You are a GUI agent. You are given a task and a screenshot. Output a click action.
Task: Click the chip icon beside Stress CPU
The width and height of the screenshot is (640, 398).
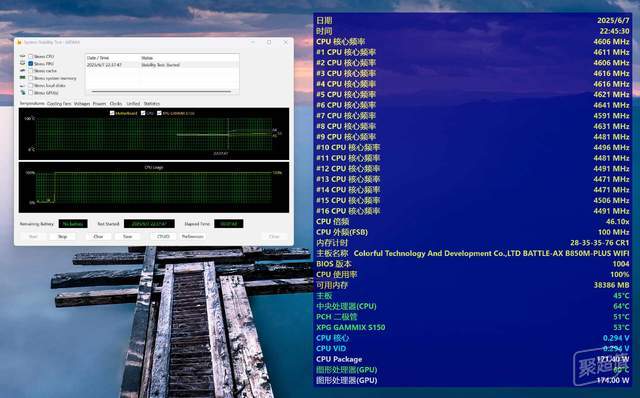23,56
